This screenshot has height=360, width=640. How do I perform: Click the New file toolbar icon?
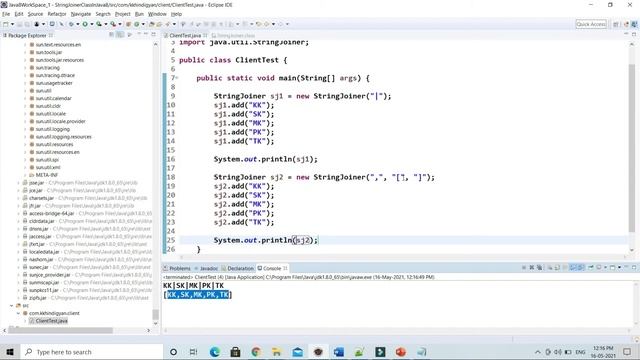(6, 24)
